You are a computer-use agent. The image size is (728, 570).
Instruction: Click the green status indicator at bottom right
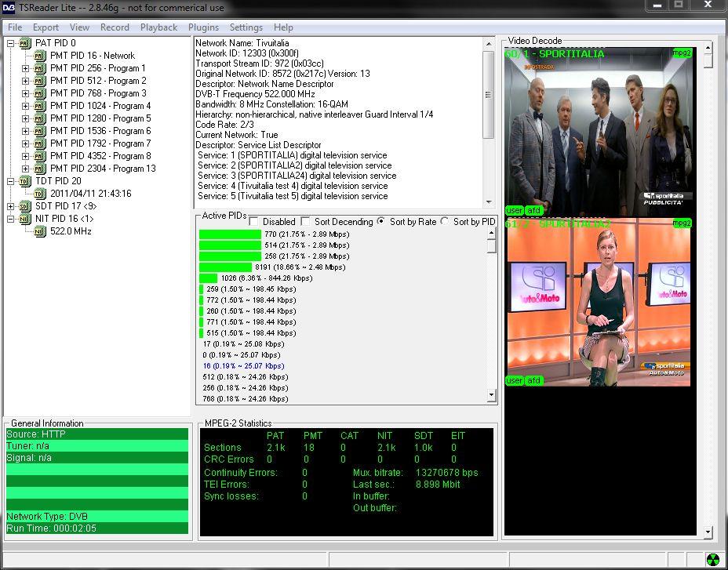pos(712,560)
